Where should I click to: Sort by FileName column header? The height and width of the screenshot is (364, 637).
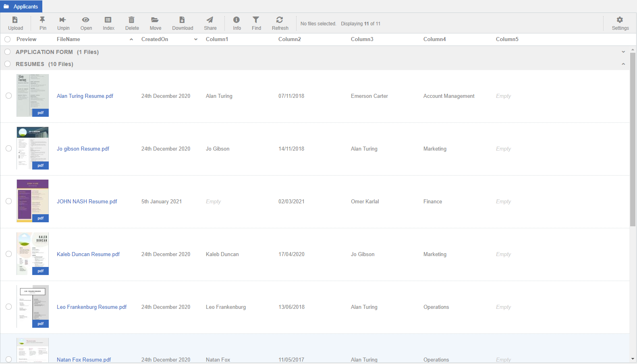click(x=68, y=39)
